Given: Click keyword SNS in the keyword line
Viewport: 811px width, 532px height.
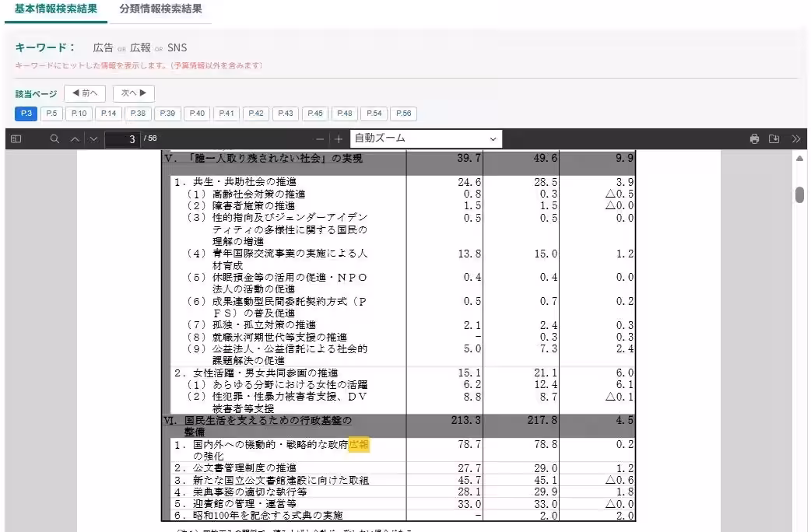Looking at the screenshot, I should point(177,47).
